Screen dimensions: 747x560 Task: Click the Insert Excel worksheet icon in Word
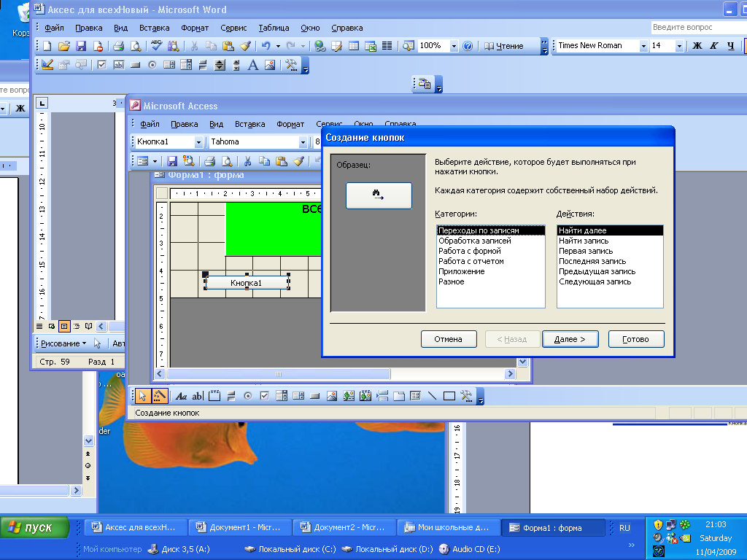[x=370, y=46]
